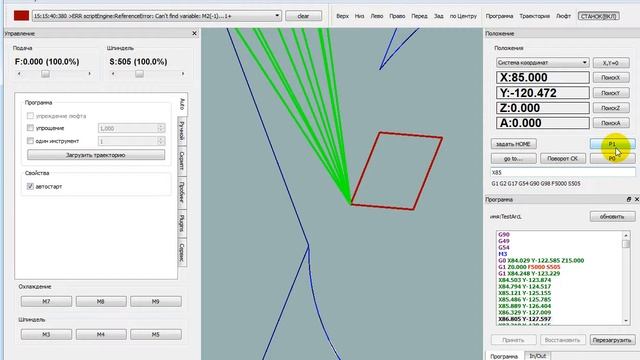Select the Програма bottom tab
This screenshot has height=360, width=640.
504,356
